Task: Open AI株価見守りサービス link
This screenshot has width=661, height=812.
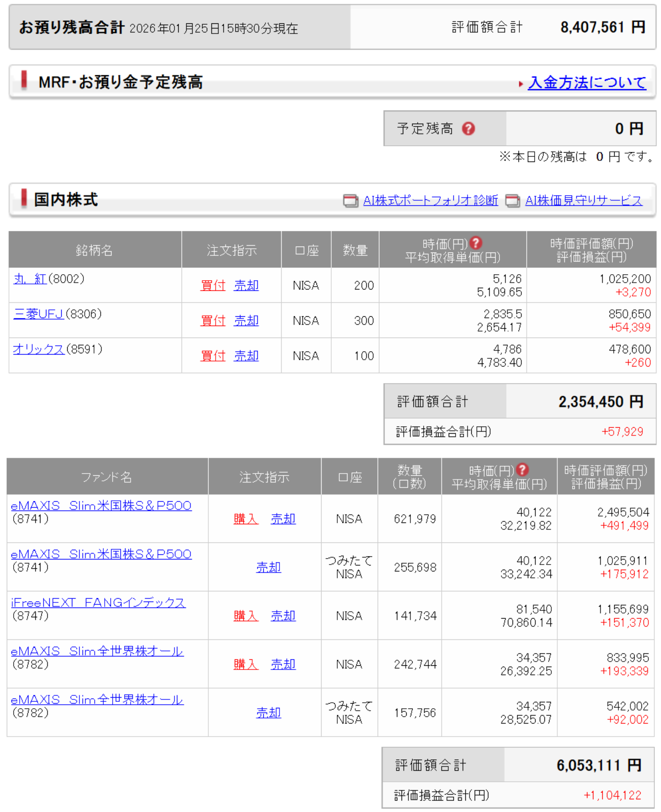Action: [x=583, y=201]
